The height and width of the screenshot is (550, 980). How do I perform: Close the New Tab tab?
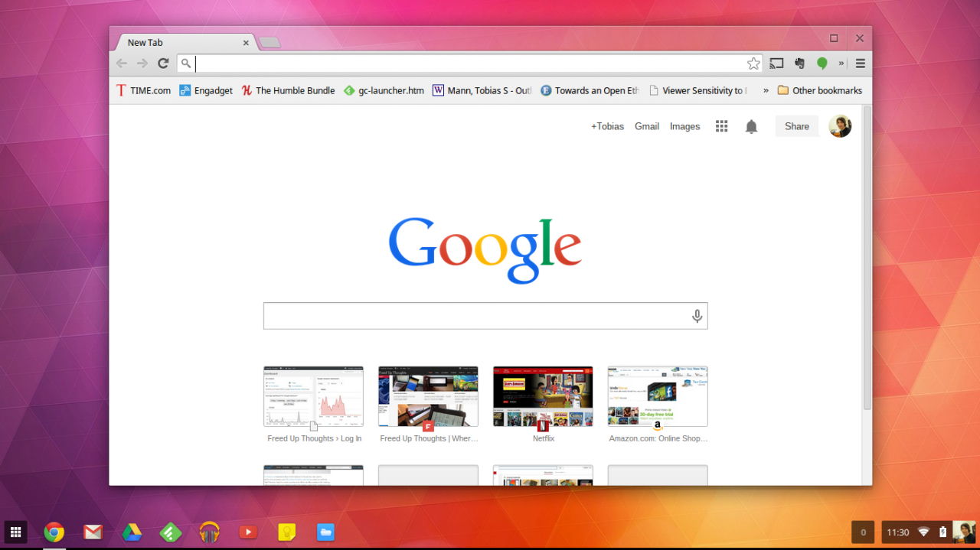click(x=246, y=43)
